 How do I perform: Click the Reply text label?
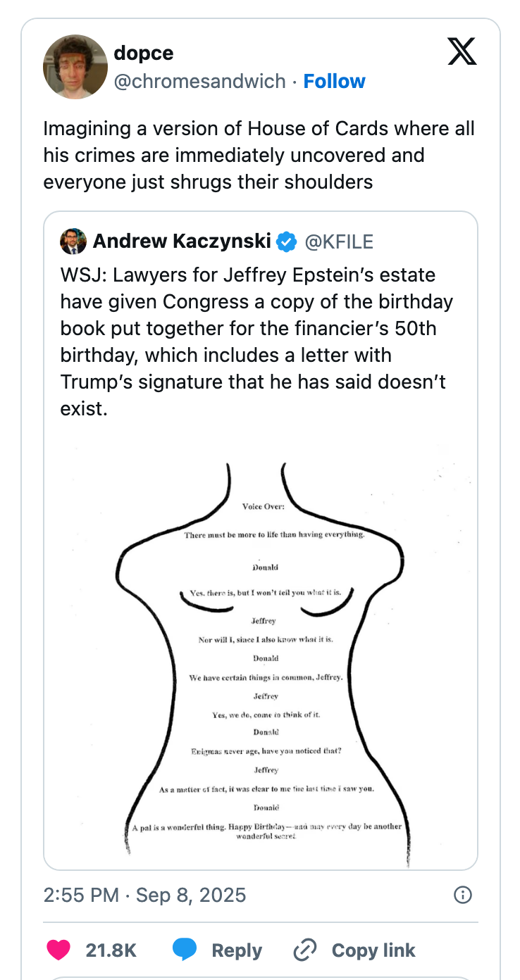(237, 950)
